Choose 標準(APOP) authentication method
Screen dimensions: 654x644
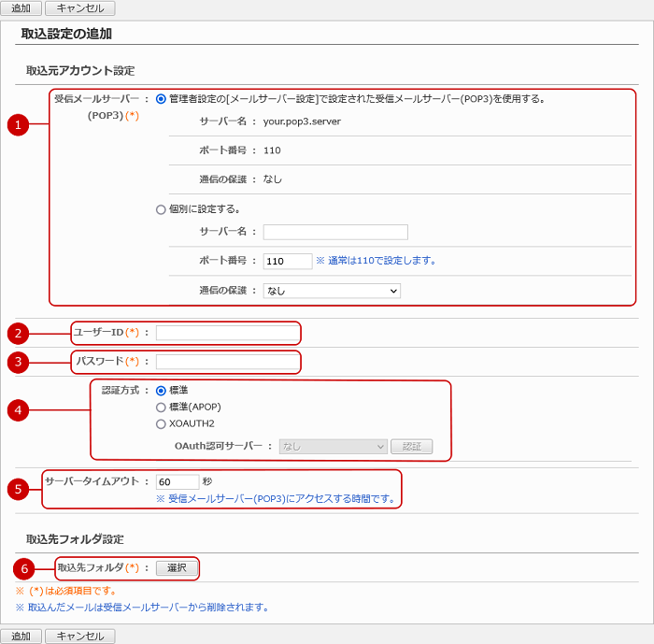[162, 408]
